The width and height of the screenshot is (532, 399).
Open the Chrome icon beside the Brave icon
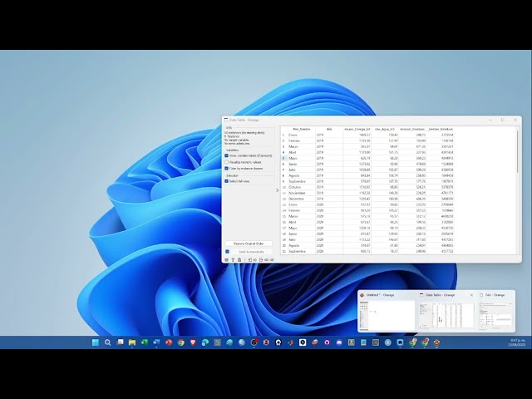coord(181,342)
